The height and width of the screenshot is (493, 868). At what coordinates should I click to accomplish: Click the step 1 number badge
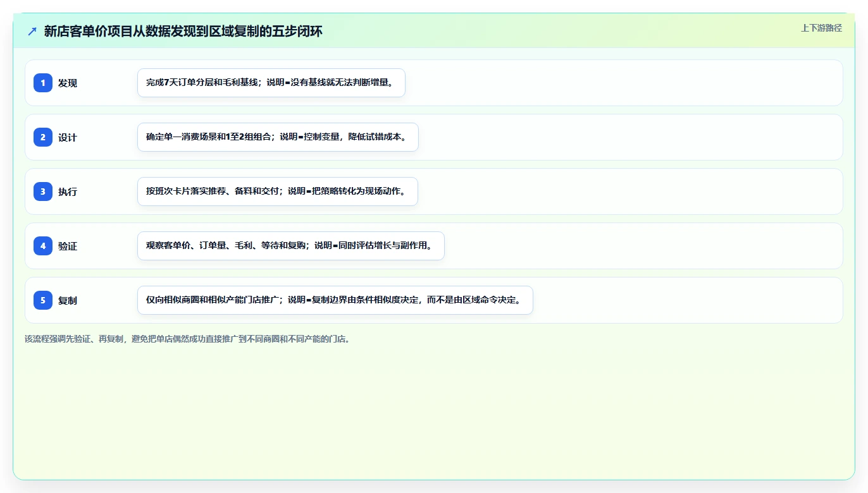(43, 83)
